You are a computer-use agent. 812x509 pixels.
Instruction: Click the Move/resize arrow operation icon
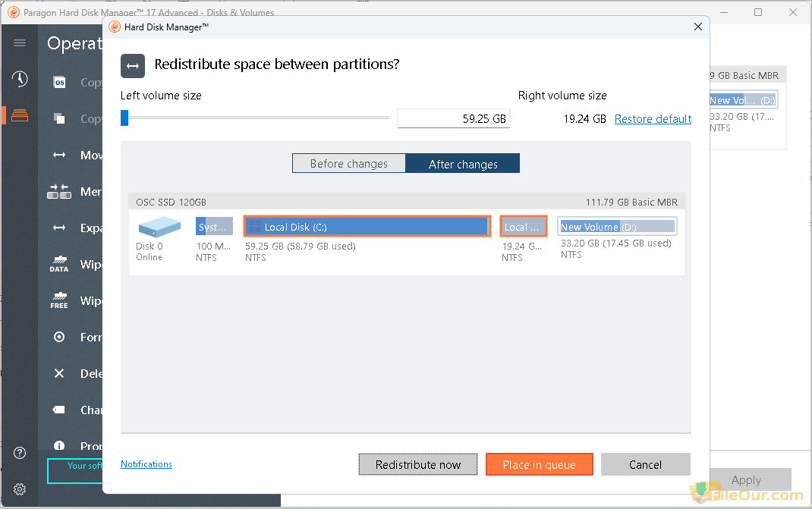[x=59, y=155]
